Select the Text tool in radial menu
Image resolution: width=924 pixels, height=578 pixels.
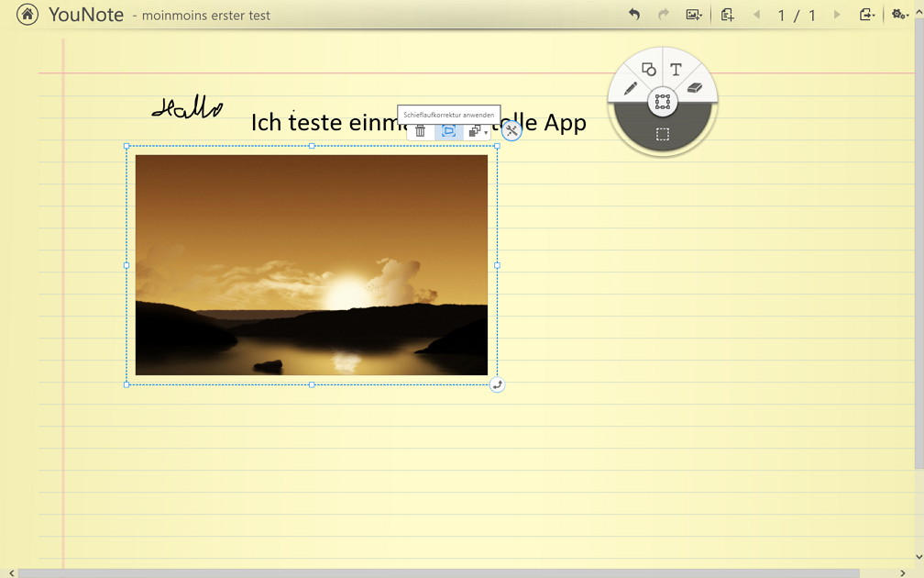click(x=676, y=70)
